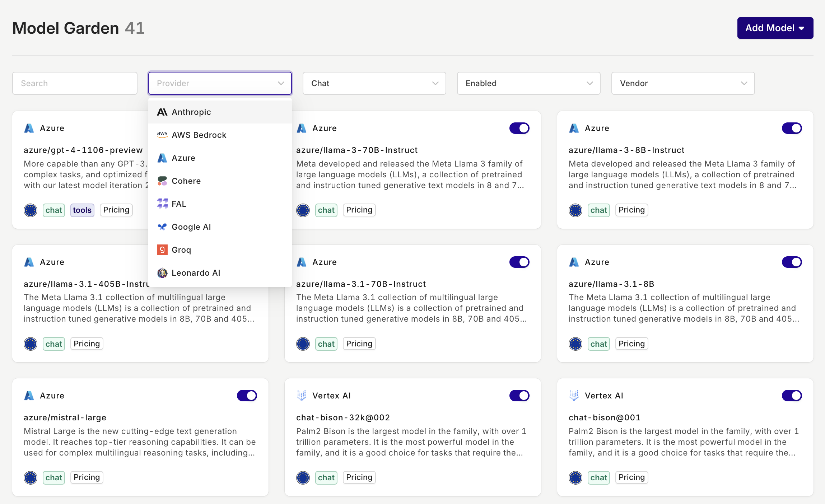Toggle the azure/llama-3.1-70B-Instruct model
Image resolution: width=825 pixels, height=504 pixels.
point(519,262)
